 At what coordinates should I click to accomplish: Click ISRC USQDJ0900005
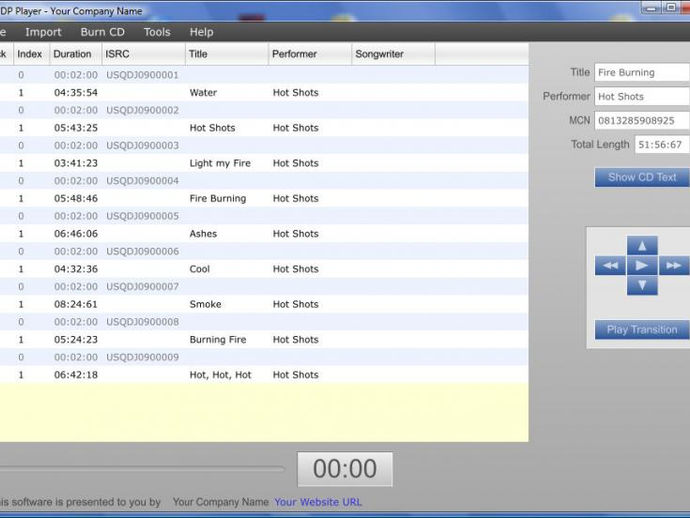pos(143,216)
